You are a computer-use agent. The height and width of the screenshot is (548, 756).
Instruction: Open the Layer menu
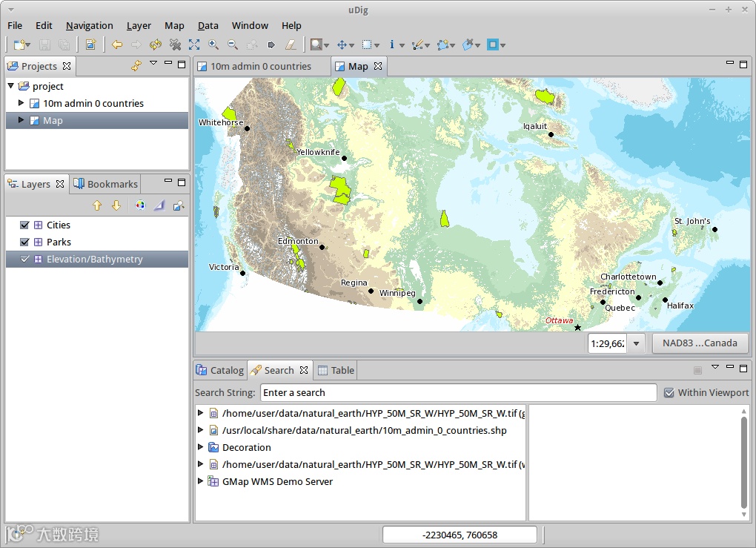pos(139,26)
